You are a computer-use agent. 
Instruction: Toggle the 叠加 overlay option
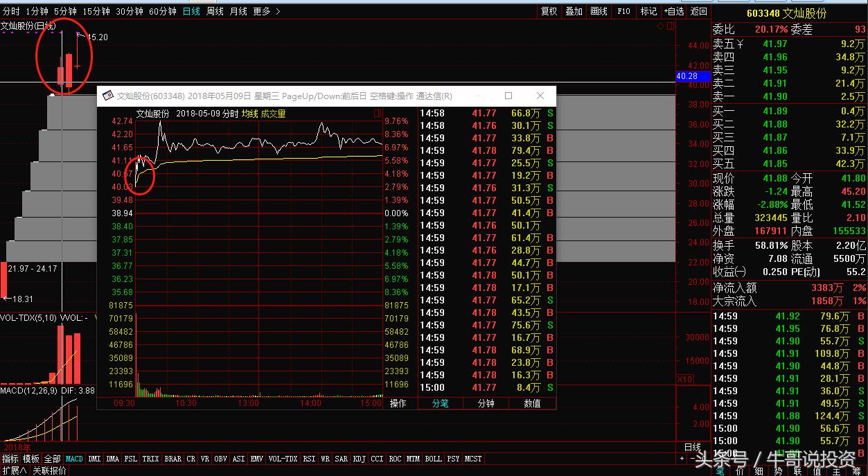point(574,11)
